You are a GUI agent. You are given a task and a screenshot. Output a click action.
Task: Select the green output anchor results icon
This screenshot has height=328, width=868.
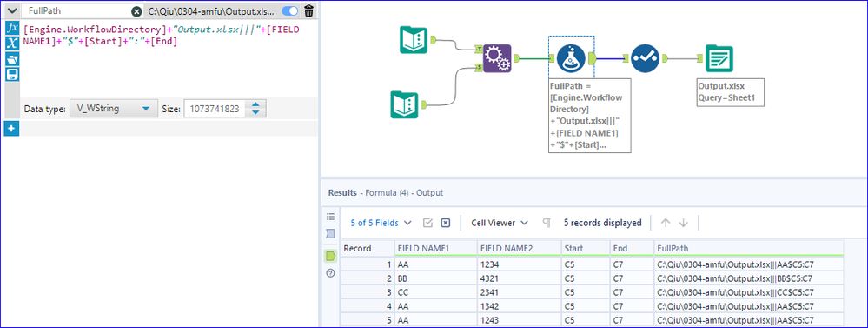tap(330, 256)
